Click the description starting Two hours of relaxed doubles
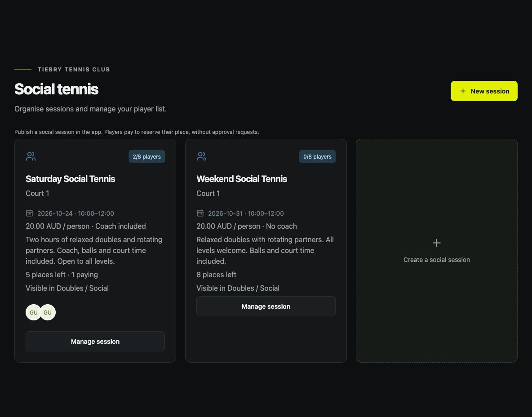This screenshot has height=417, width=532. click(94, 250)
